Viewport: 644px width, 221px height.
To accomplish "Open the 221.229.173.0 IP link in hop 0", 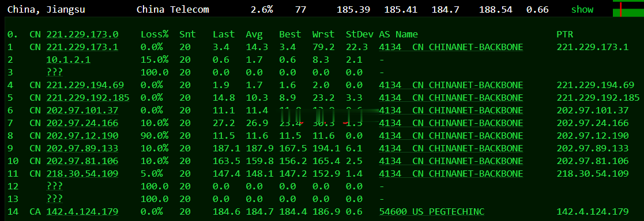I will (82, 35).
